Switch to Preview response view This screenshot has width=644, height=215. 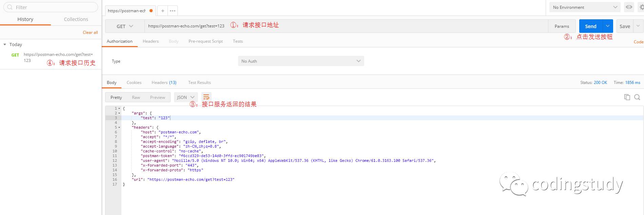tap(158, 97)
